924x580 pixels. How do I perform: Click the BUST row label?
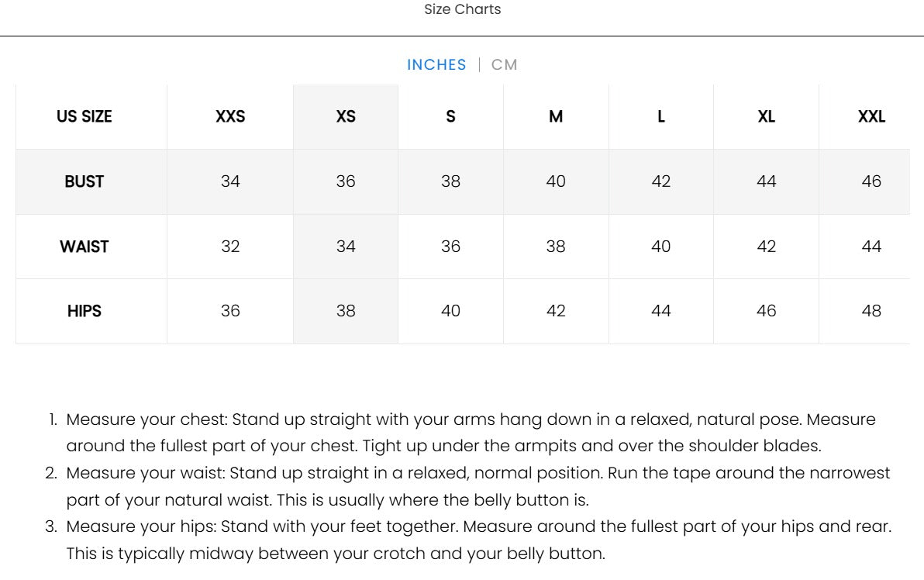[84, 181]
